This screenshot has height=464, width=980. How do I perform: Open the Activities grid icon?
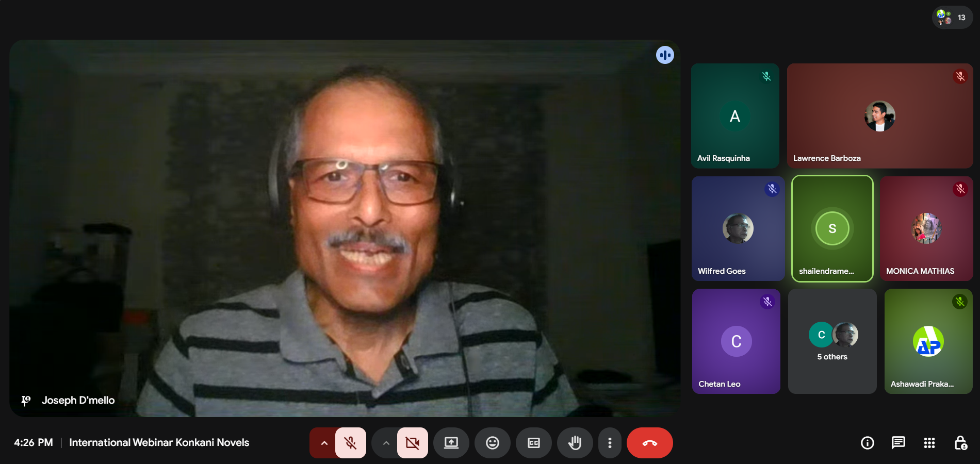929,443
